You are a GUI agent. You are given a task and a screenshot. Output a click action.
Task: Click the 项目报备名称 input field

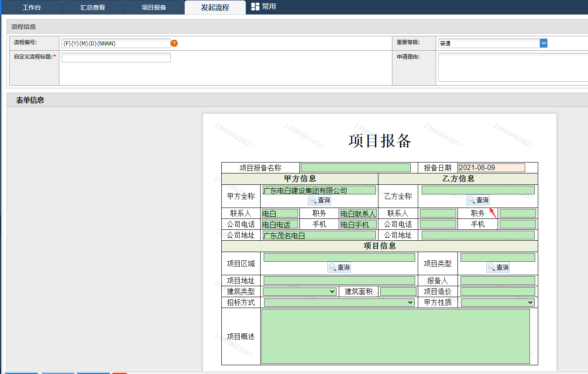click(355, 168)
